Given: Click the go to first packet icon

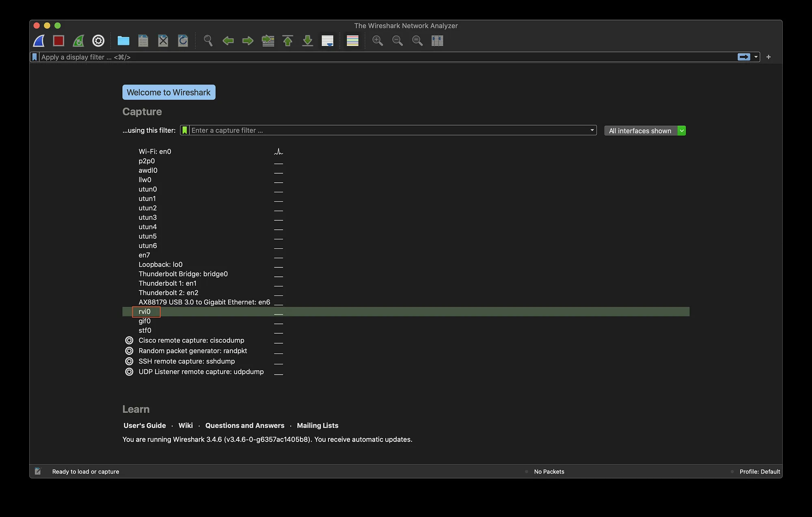Looking at the screenshot, I should [x=287, y=41].
